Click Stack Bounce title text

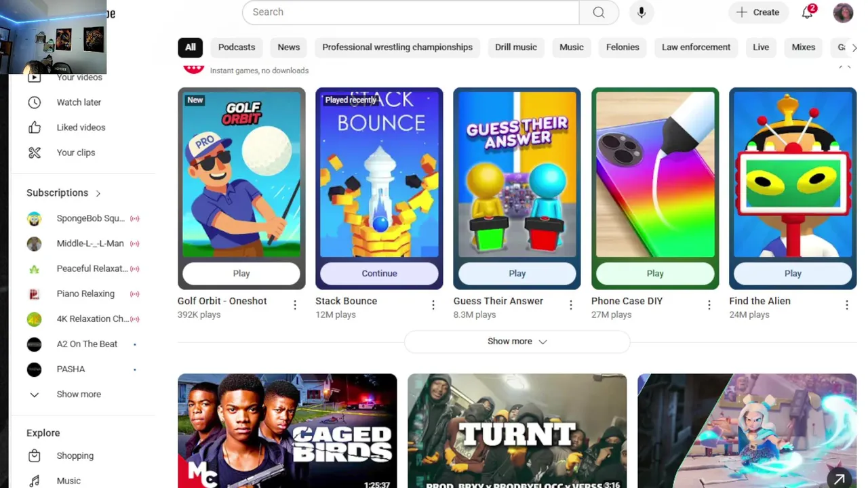coord(346,301)
